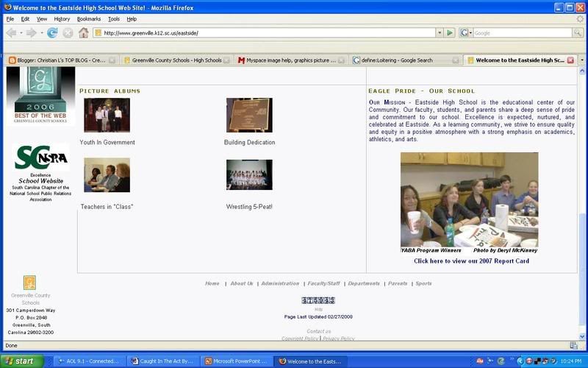Click the SC NSPRA logo
The width and height of the screenshot is (588, 368).
40,157
